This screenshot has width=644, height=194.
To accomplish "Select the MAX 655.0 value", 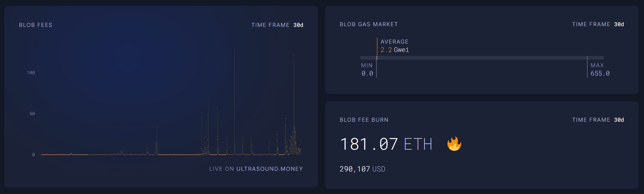I will pos(600,73).
